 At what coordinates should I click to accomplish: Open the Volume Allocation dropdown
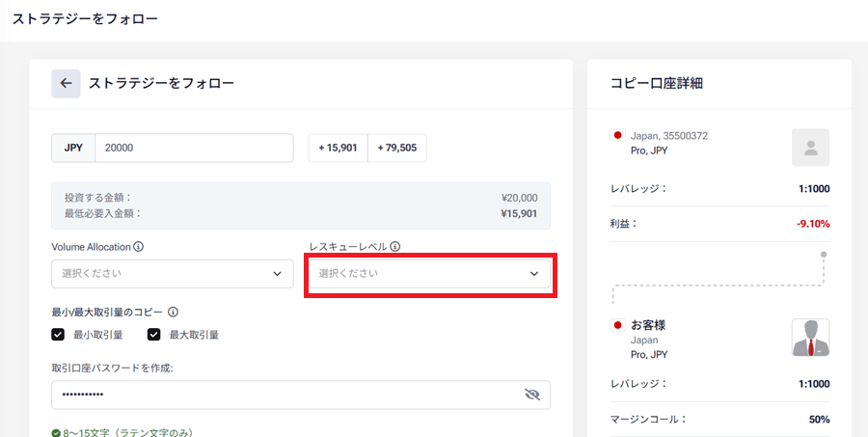pyautogui.click(x=173, y=274)
